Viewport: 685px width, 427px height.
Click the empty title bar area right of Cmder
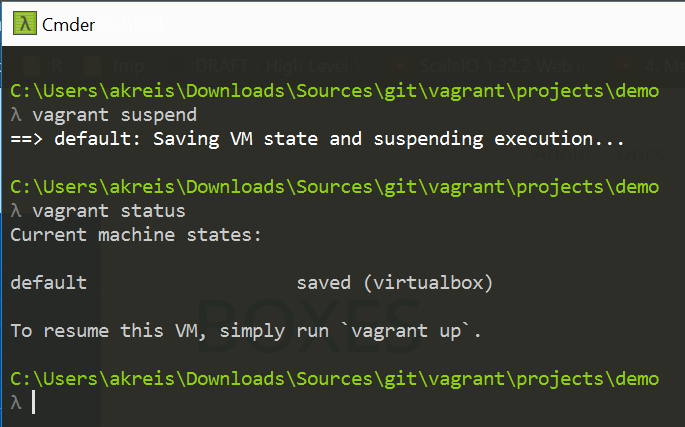click(x=400, y=24)
